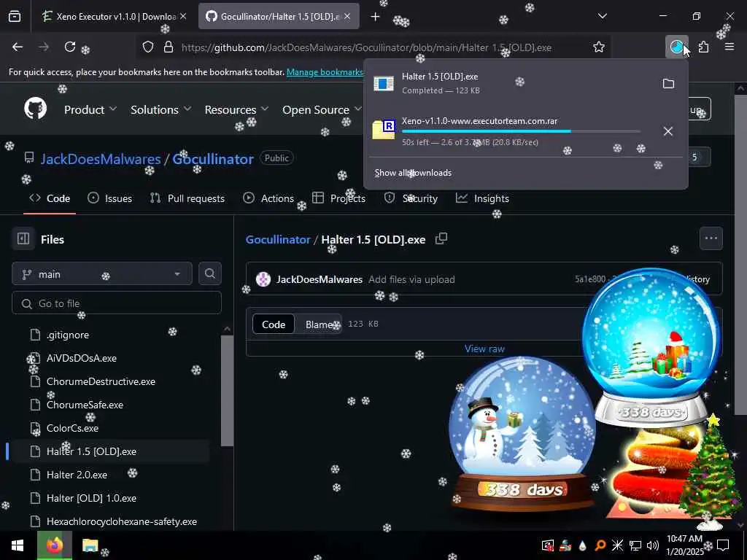Click Show all downloads
747x560 pixels.
coord(413,173)
